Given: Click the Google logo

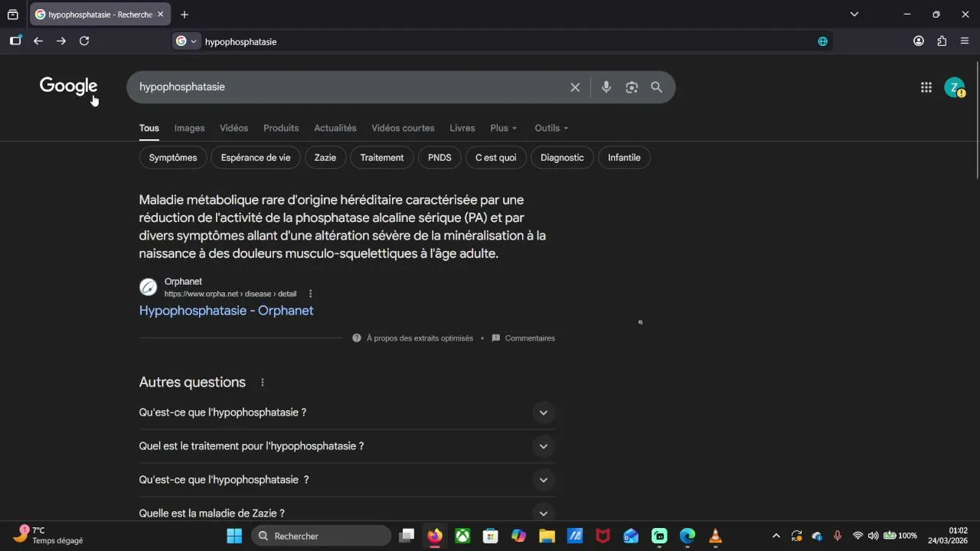Looking at the screenshot, I should (x=69, y=86).
